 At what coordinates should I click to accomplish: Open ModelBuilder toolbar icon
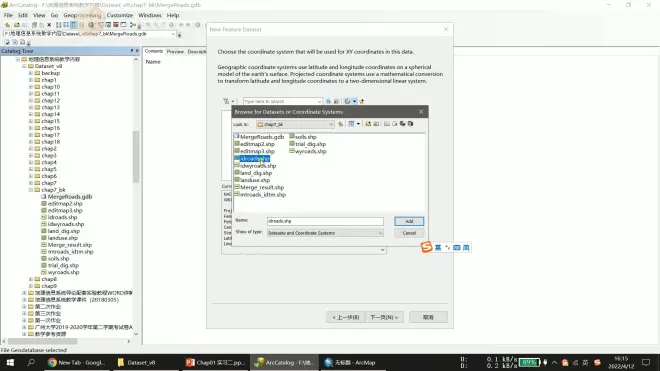click(133, 25)
